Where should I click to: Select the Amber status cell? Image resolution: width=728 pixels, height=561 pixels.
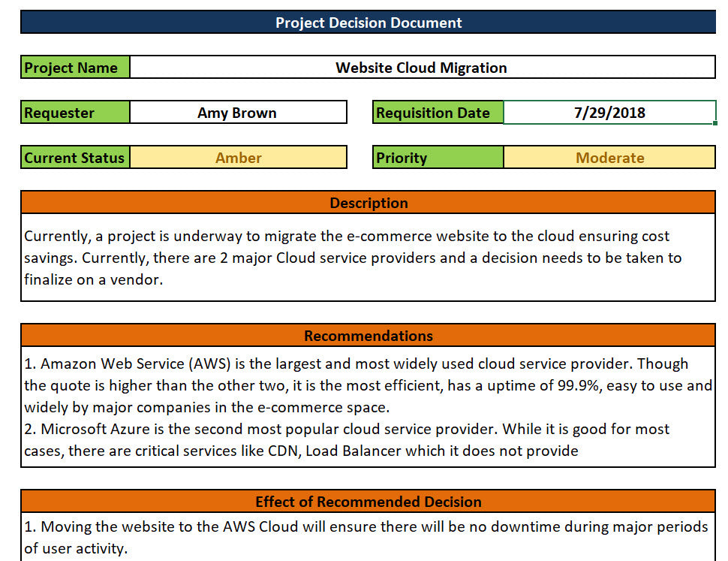pyautogui.click(x=238, y=158)
